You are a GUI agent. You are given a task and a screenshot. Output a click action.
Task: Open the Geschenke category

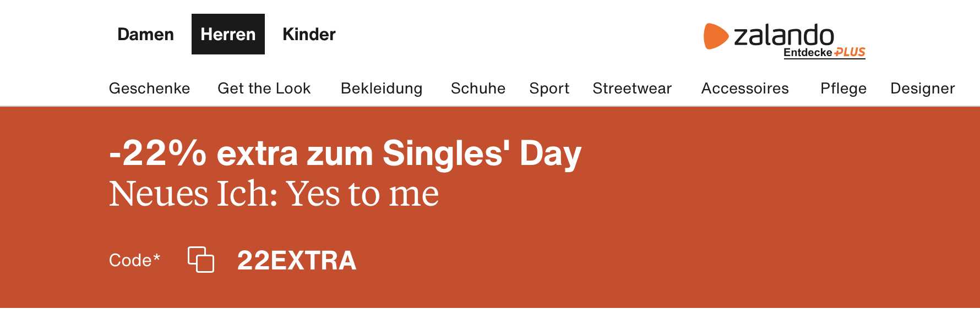[x=149, y=88]
